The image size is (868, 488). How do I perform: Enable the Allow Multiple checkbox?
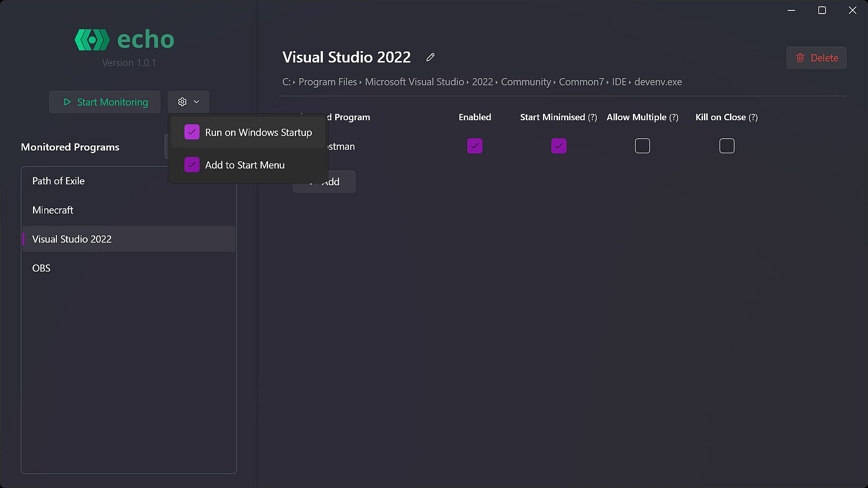(x=642, y=146)
